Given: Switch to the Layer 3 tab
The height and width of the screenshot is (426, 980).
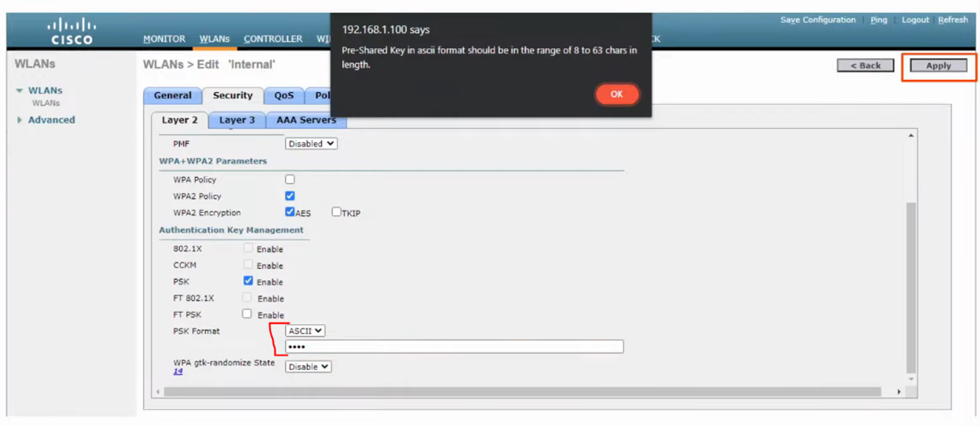Looking at the screenshot, I should [237, 120].
